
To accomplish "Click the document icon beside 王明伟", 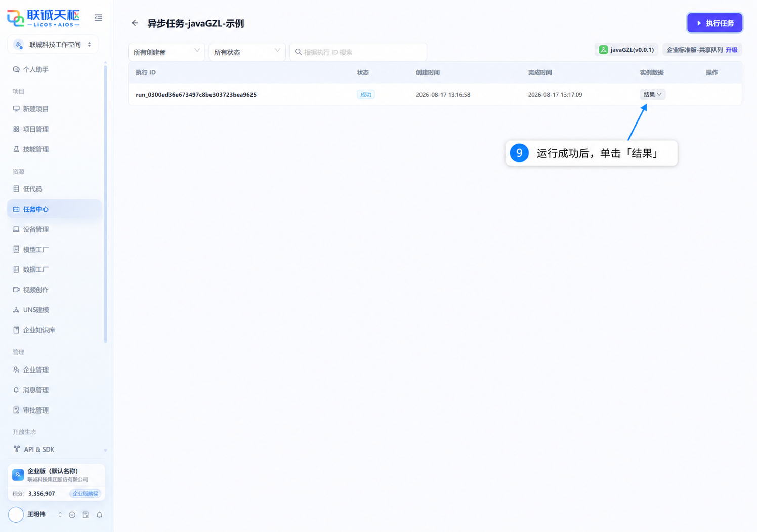I will 86,515.
